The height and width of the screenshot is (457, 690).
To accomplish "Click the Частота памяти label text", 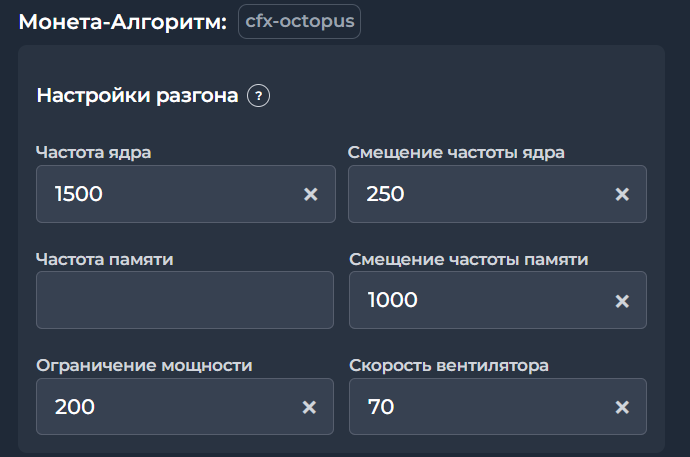I will coord(105,259).
